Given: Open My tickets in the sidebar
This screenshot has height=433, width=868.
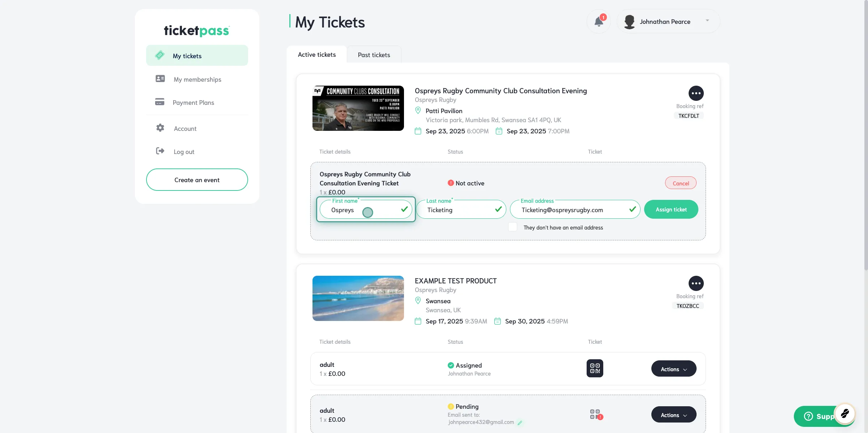Looking at the screenshot, I should point(197,56).
